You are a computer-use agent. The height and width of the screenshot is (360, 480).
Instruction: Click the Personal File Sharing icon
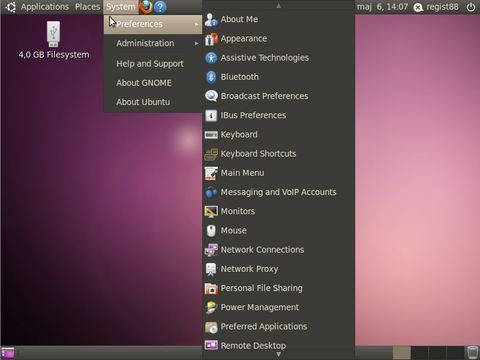click(x=211, y=288)
